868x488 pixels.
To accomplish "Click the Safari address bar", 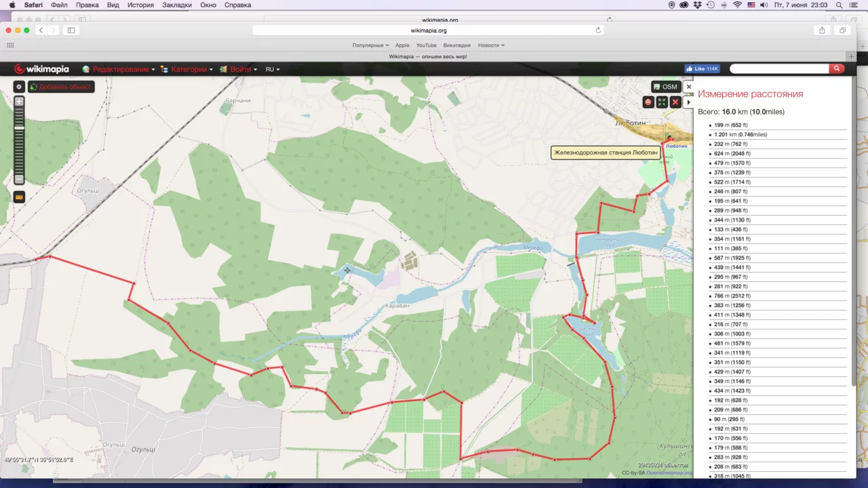I will coord(429,30).
